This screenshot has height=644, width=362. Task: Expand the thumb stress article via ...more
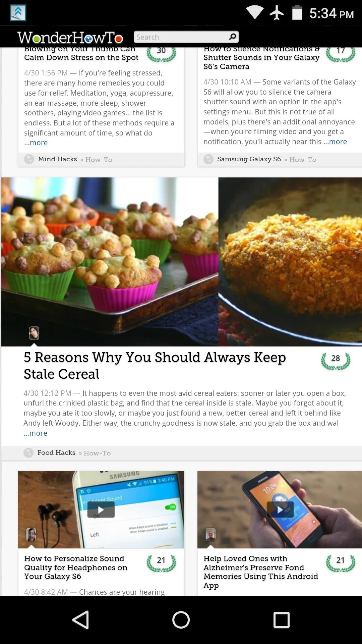pos(36,143)
